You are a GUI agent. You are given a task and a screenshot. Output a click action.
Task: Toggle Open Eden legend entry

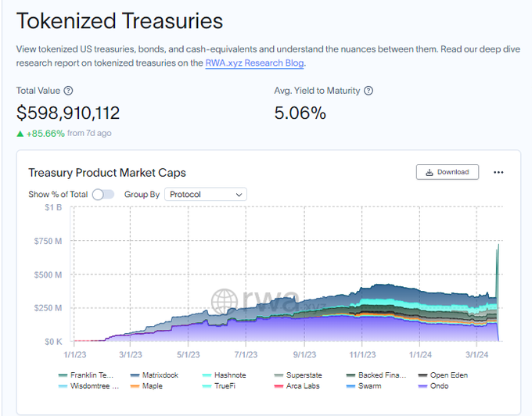[443, 375]
